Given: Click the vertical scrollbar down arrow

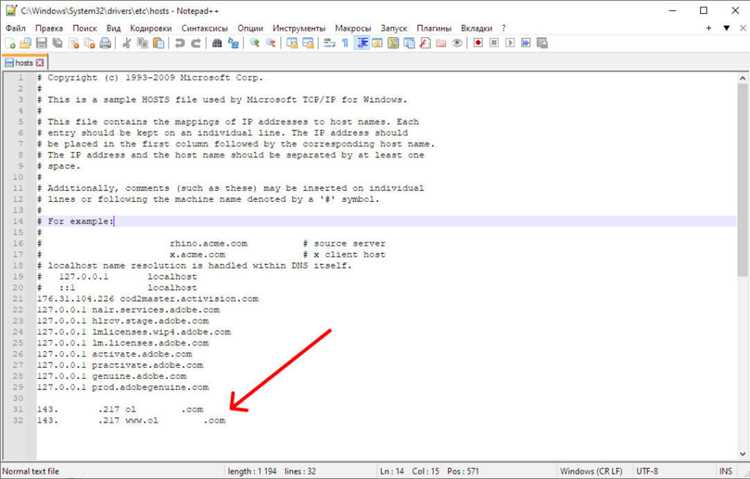Looking at the screenshot, I should [742, 454].
